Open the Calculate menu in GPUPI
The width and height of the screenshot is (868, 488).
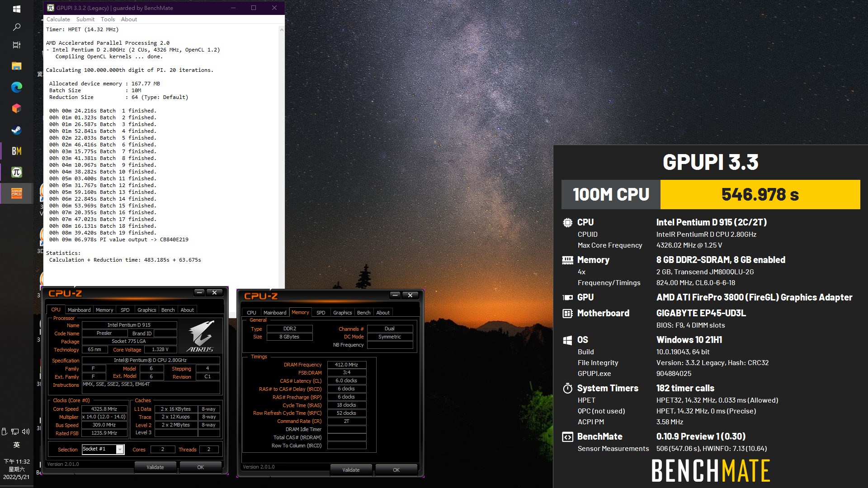pyautogui.click(x=58, y=19)
